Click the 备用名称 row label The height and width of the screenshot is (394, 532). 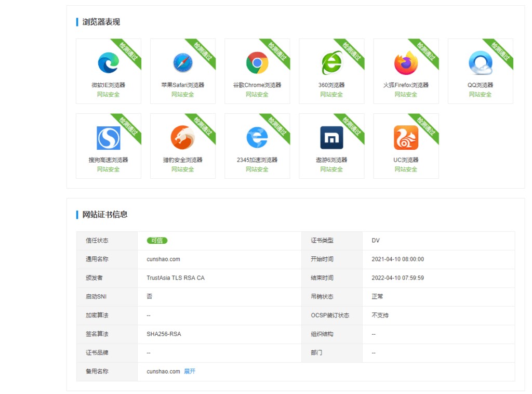coord(97,371)
